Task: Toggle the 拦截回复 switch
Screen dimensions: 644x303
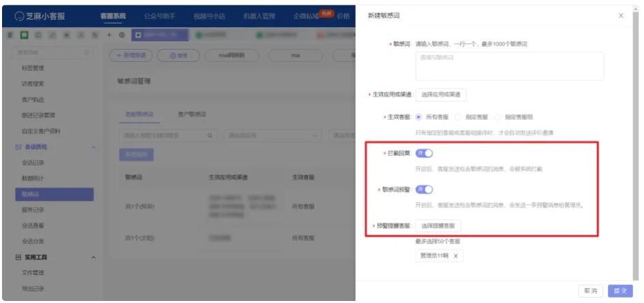Action: point(424,153)
